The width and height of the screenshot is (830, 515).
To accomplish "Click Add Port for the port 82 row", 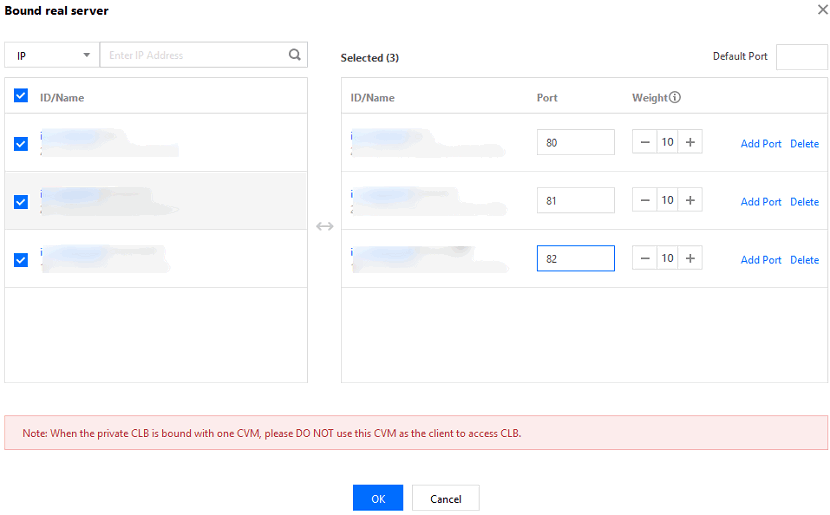I will pyautogui.click(x=760, y=260).
